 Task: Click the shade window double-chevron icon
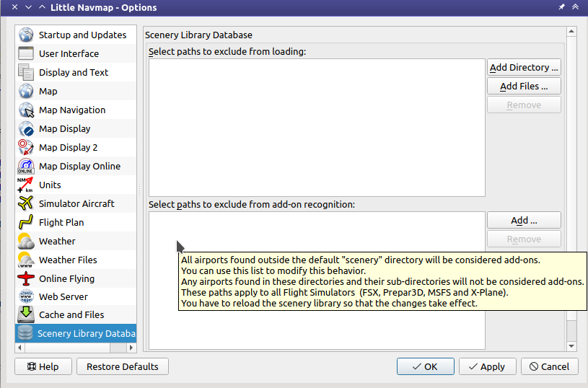[x=575, y=7]
